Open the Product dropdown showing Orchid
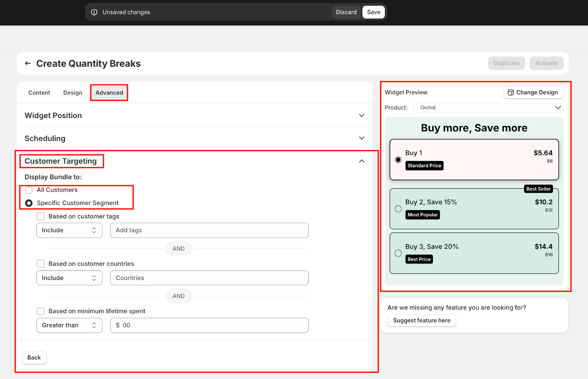Screen dimensions: 588x379 (x=488, y=107)
